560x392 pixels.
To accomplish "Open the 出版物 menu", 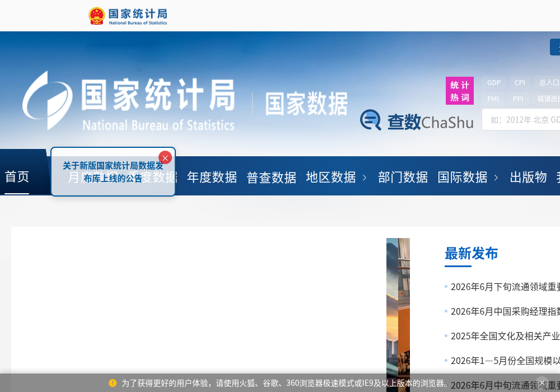I will point(528,177).
